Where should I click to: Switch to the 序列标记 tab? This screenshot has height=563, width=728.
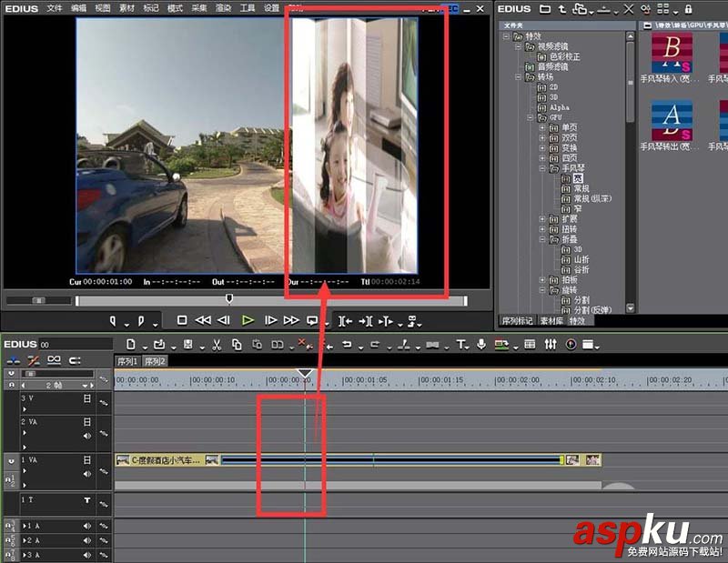point(518,321)
